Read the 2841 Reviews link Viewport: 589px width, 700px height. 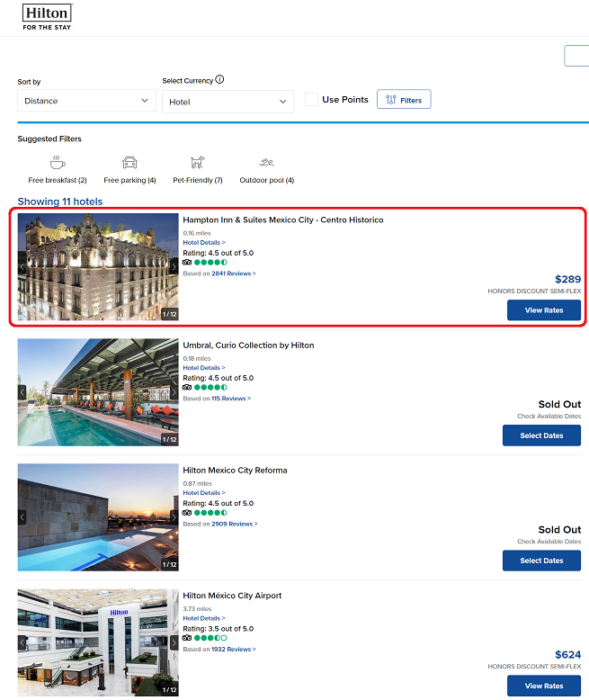click(234, 274)
